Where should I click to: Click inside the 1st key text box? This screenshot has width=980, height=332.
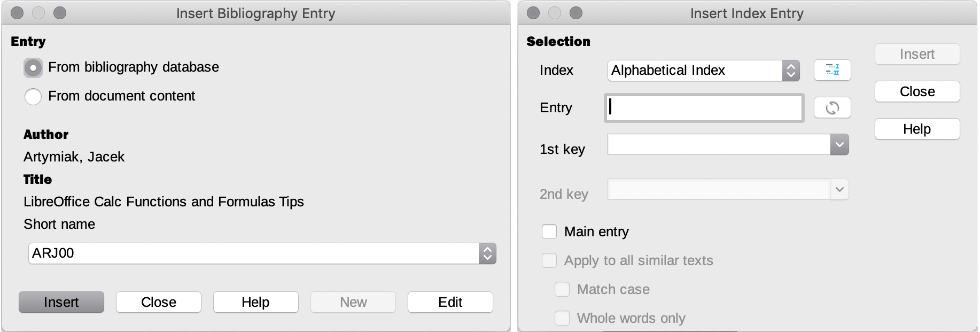point(719,145)
